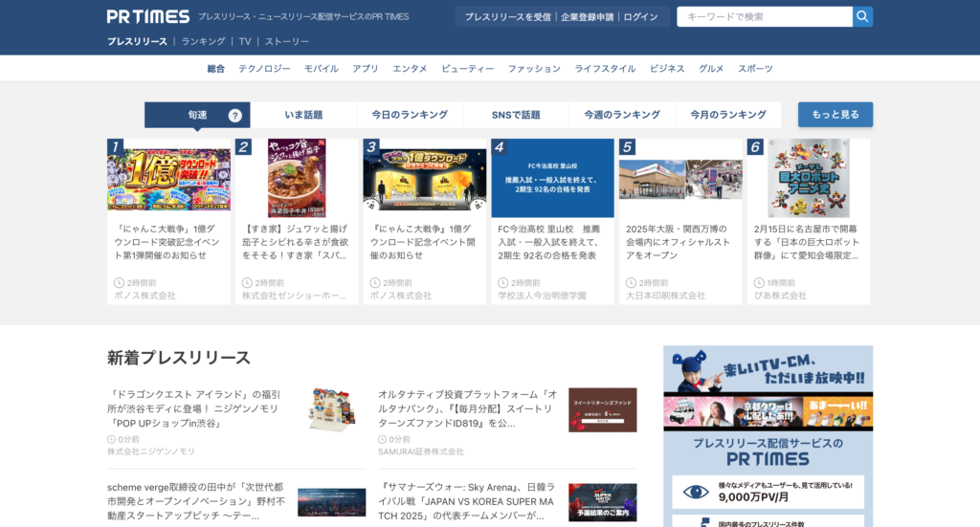Click the 楽しいTV-CM banner ad
The height and width of the screenshot is (527, 980).
(x=768, y=387)
